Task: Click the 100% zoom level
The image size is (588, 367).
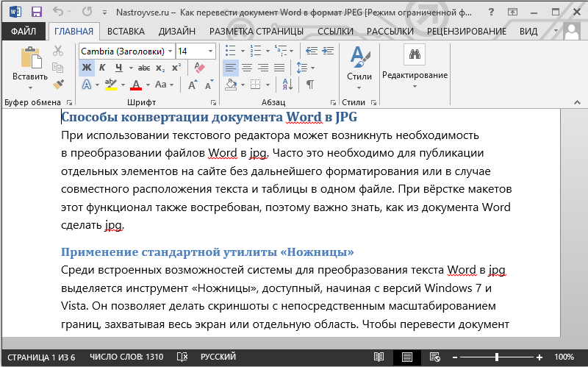Action: pyautogui.click(x=564, y=357)
